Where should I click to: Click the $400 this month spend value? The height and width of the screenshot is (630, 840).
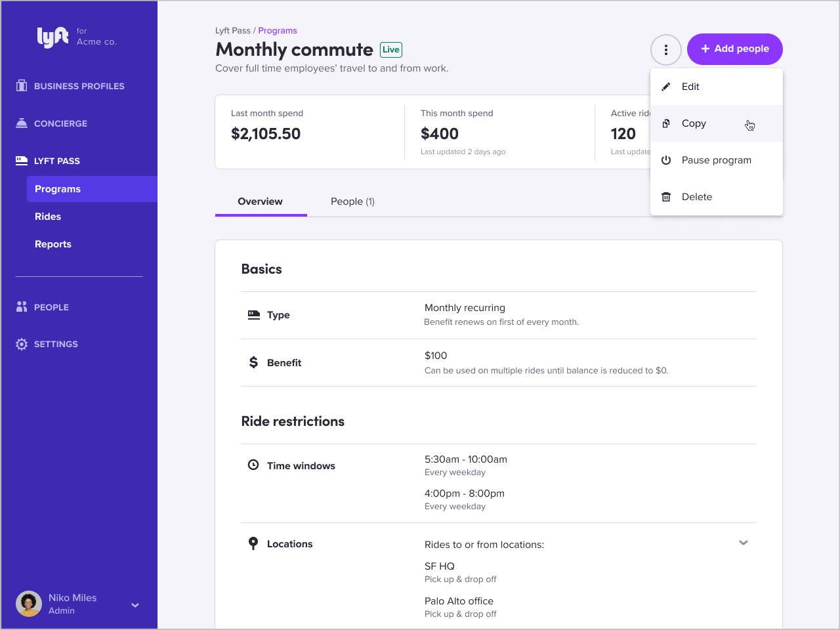pos(440,134)
